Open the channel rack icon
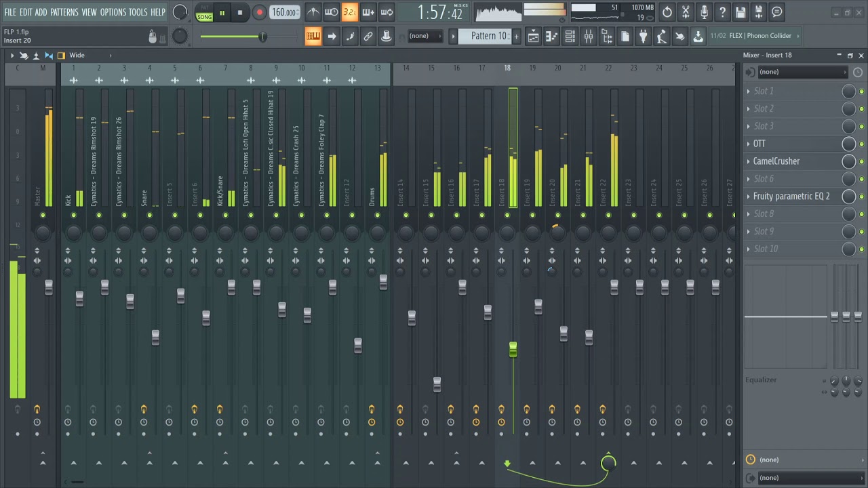This screenshot has height=488, width=868. coord(570,37)
